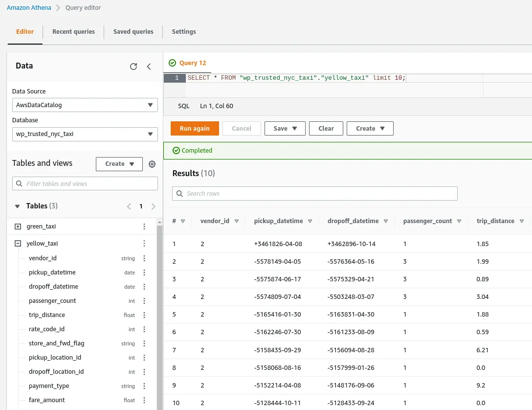
Task: Click cell -5503248-03-07 in results
Action: pos(351,297)
